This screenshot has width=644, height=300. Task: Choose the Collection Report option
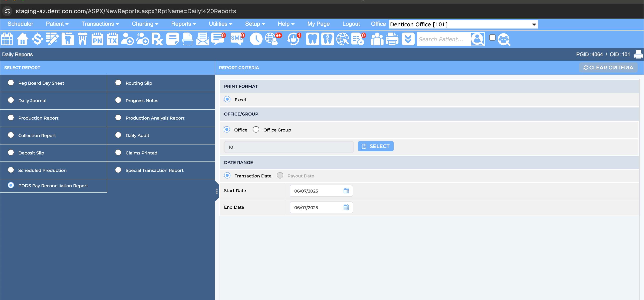point(11,135)
